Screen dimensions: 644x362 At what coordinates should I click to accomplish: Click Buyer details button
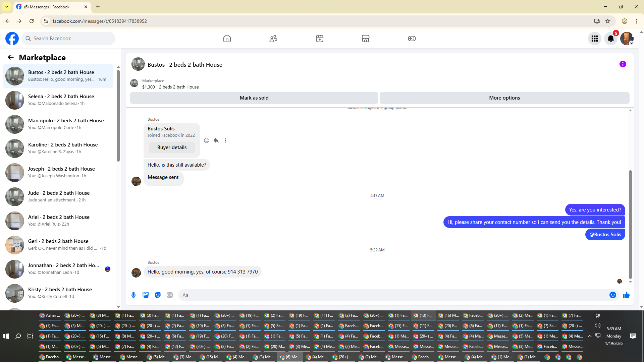coord(172,147)
